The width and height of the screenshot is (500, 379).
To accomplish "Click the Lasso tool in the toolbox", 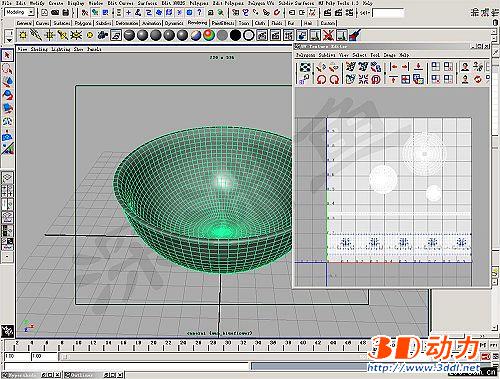I will [7, 69].
